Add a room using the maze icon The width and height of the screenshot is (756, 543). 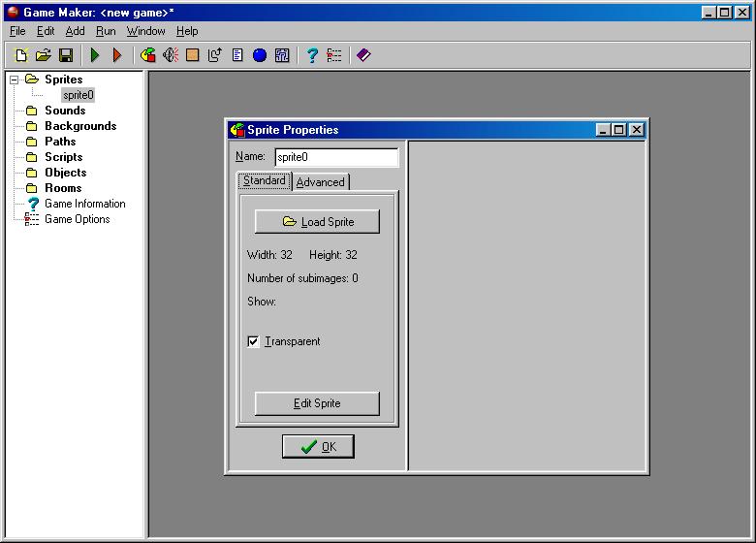tap(282, 55)
